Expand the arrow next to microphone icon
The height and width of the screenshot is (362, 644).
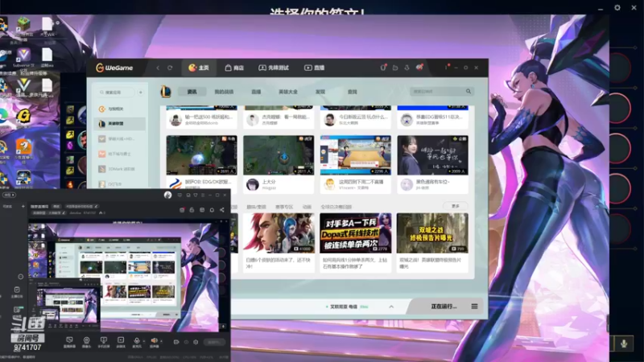tap(144, 340)
